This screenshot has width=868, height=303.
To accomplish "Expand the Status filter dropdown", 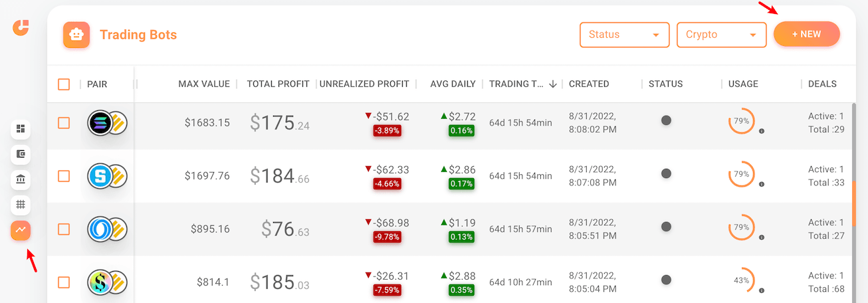I will click(x=624, y=35).
